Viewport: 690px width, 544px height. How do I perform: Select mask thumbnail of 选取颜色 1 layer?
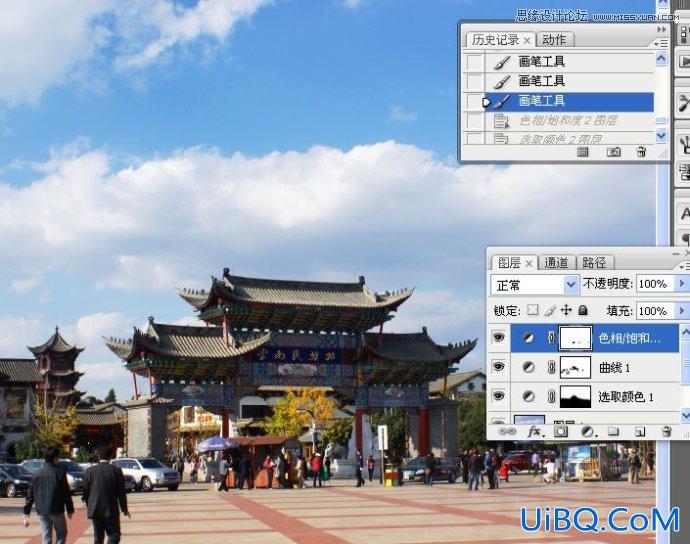tap(575, 397)
